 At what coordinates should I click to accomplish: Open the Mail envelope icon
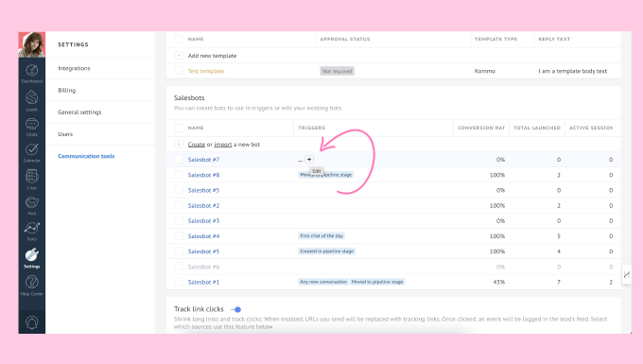[x=31, y=205]
